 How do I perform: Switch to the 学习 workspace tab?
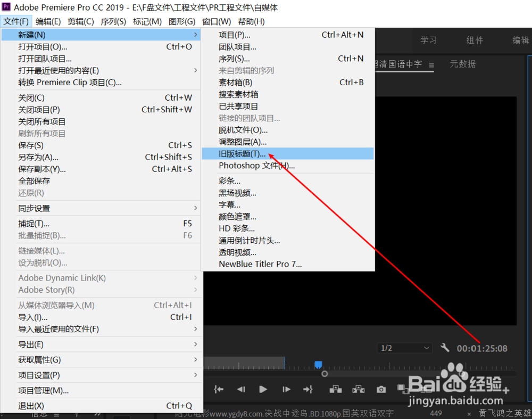428,40
